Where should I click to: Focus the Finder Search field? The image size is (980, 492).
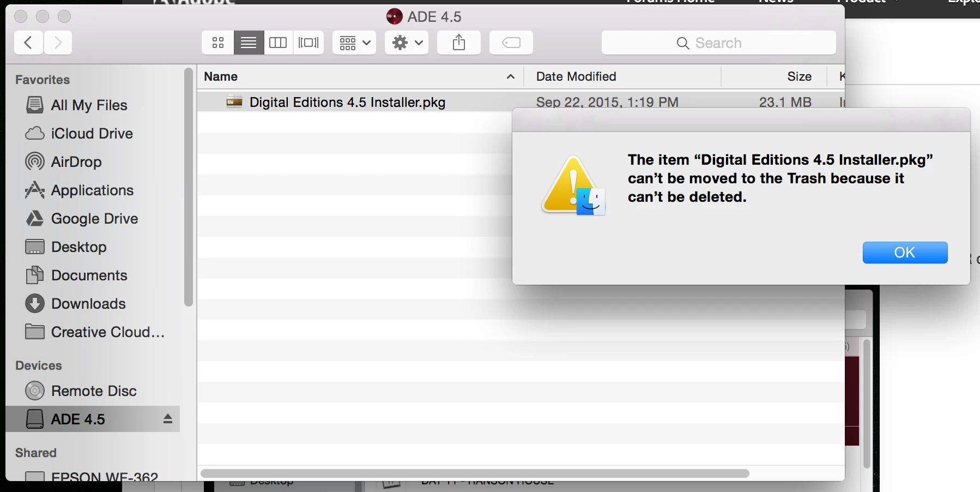click(x=718, y=43)
